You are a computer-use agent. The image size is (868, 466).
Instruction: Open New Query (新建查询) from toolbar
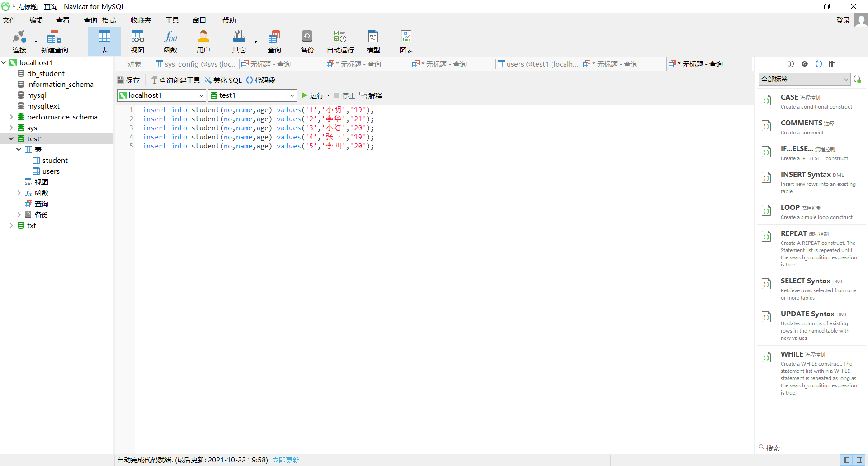click(54, 42)
